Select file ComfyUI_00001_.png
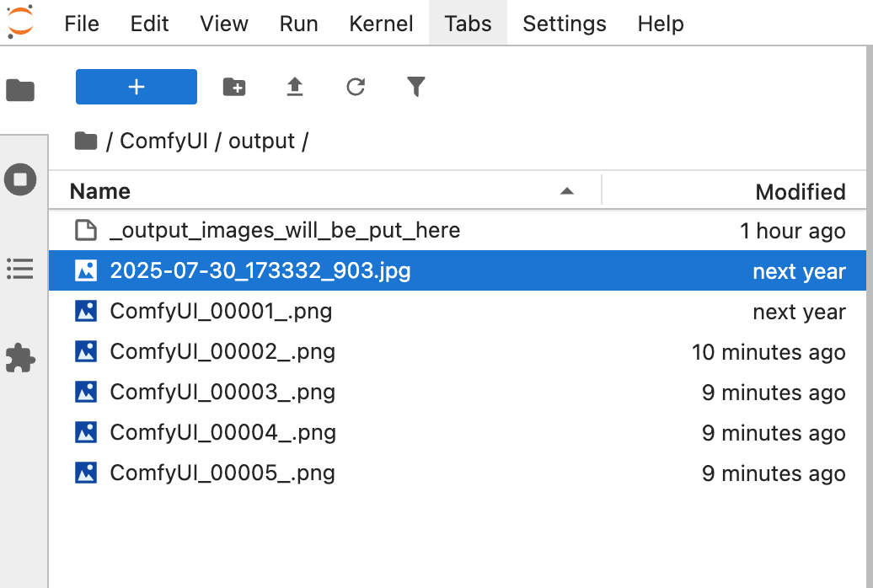 (458, 311)
